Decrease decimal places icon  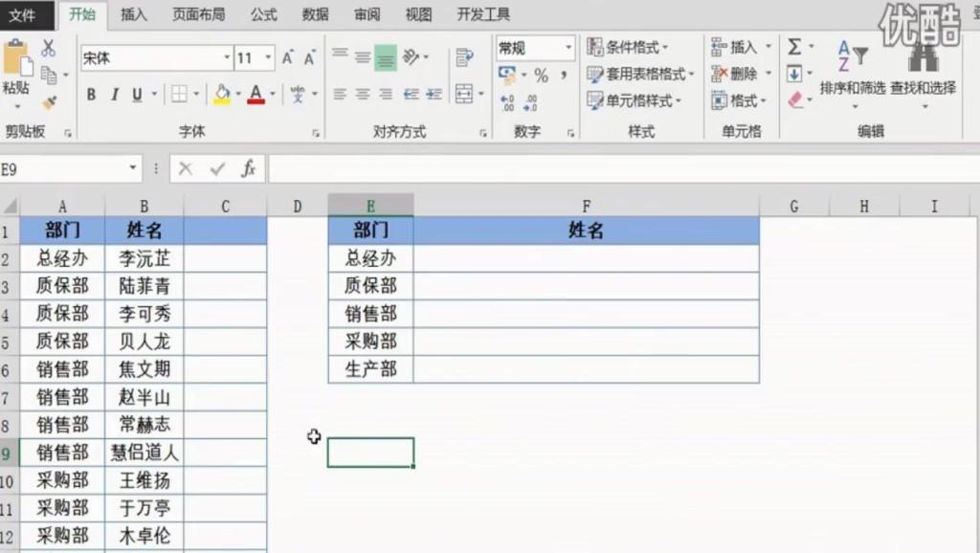coord(530,103)
